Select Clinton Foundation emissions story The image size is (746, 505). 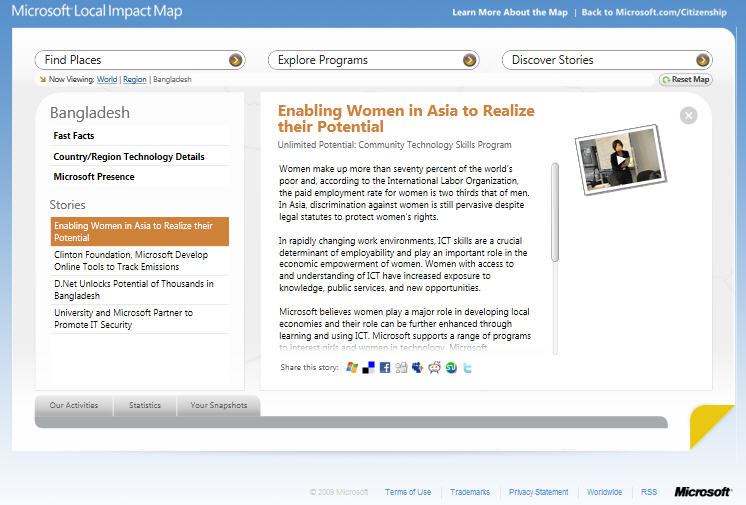(139, 261)
